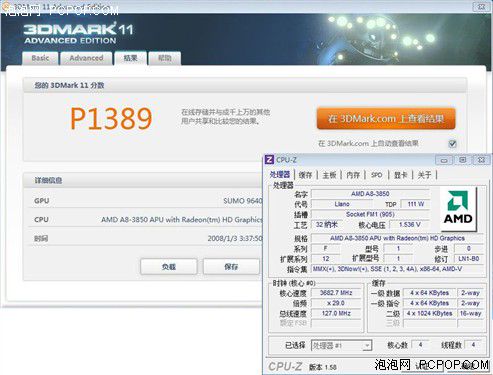Viewport: 493px width, 375px height.
Task: Select the 缓存 tab in CPU-Z
Action: [x=305, y=175]
